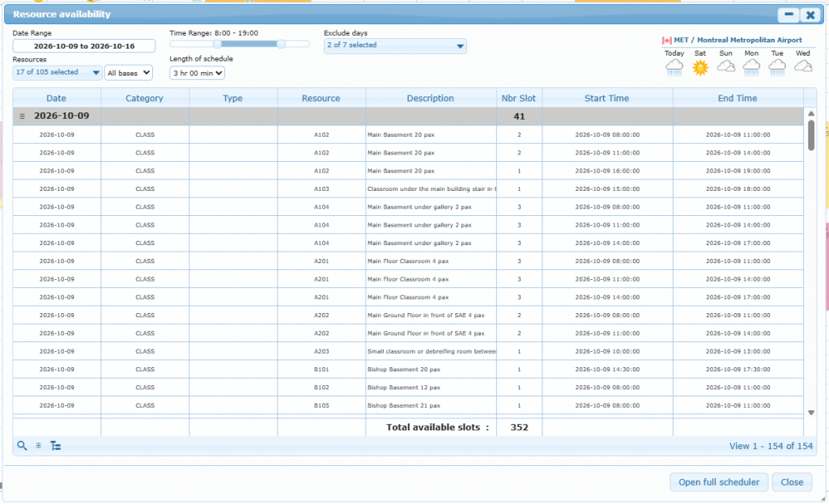Expand all groups with the plus icon
The image size is (829, 504).
pyautogui.click(x=39, y=446)
